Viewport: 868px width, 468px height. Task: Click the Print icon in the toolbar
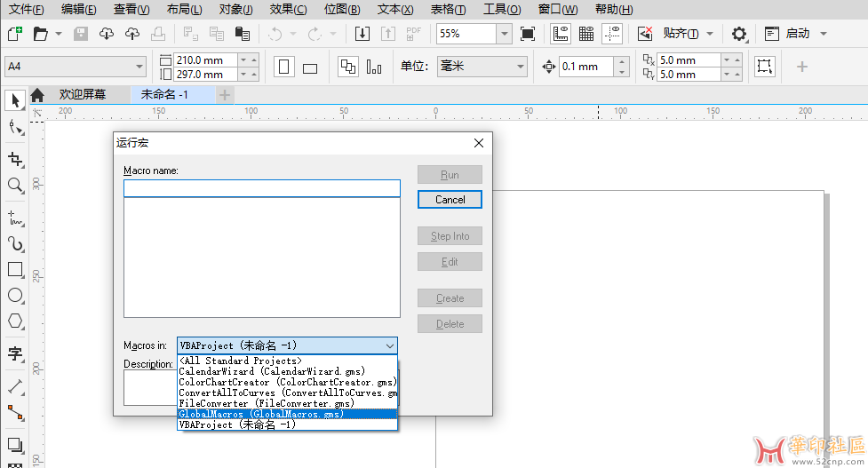click(x=158, y=34)
